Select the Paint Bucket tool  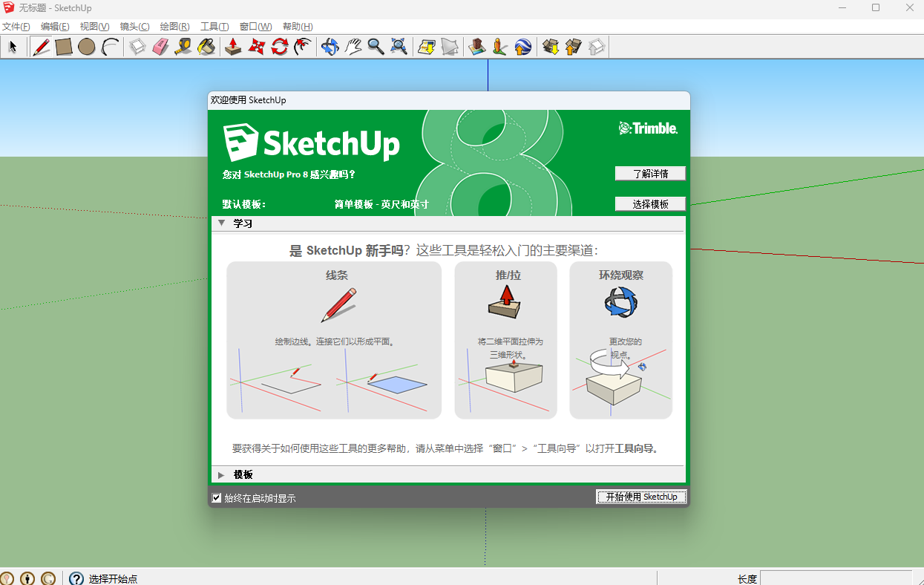pyautogui.click(x=206, y=47)
